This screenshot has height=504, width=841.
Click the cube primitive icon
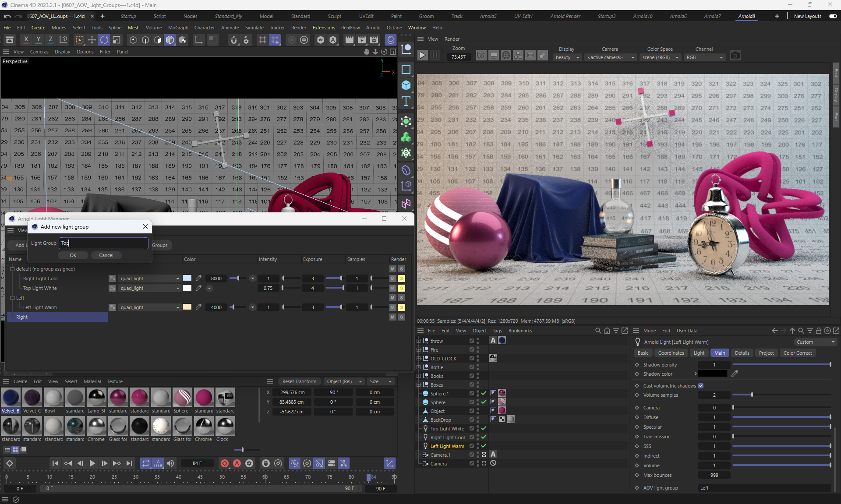tap(406, 85)
